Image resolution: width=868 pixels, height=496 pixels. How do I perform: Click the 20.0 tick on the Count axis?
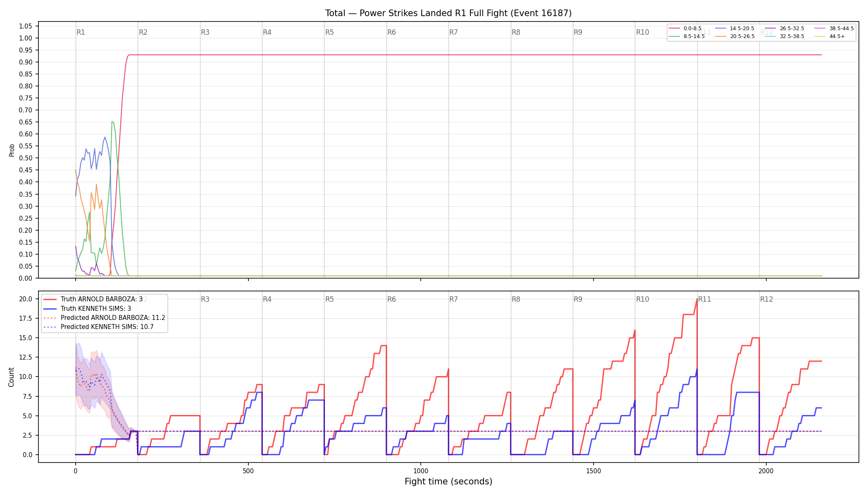pos(25,299)
